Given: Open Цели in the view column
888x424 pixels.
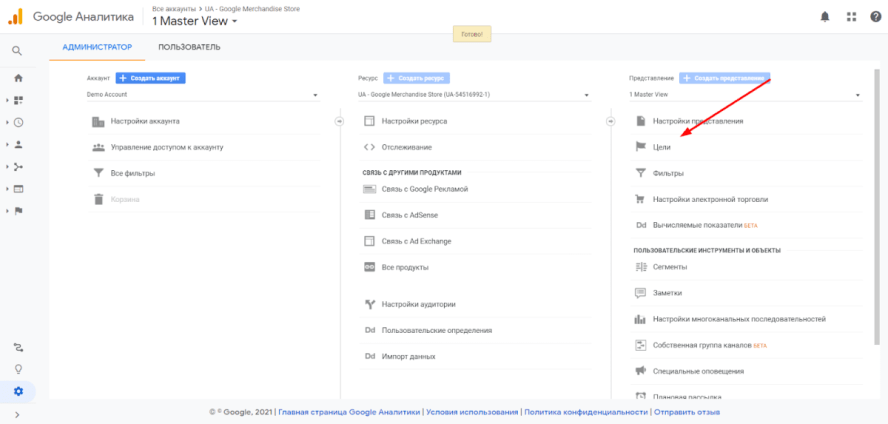Looking at the screenshot, I should coord(662,146).
